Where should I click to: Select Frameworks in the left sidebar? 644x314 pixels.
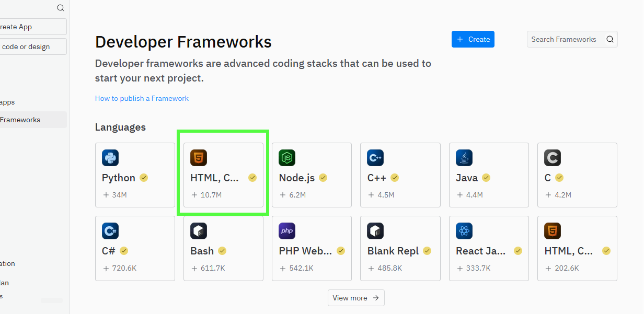coord(21,120)
